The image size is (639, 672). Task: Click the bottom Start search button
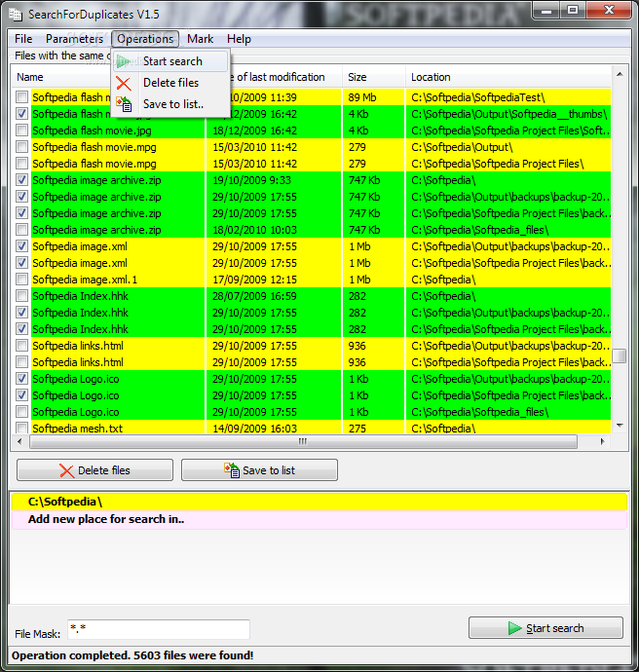tap(545, 628)
